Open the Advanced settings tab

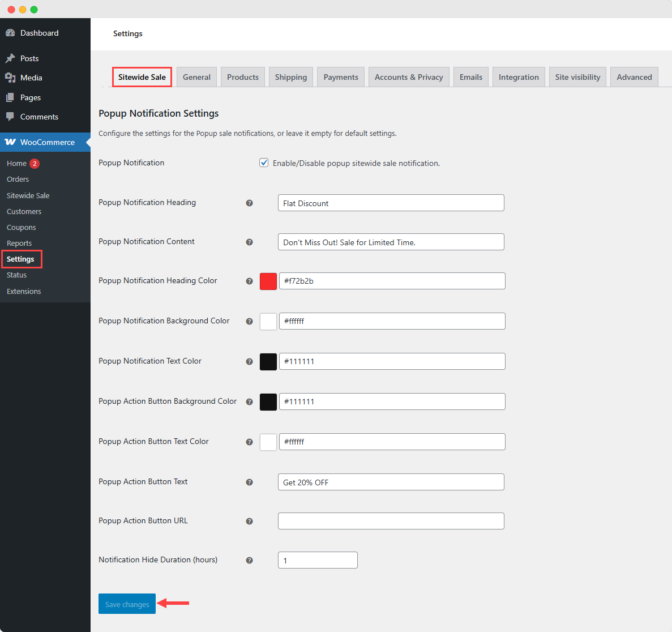(634, 77)
